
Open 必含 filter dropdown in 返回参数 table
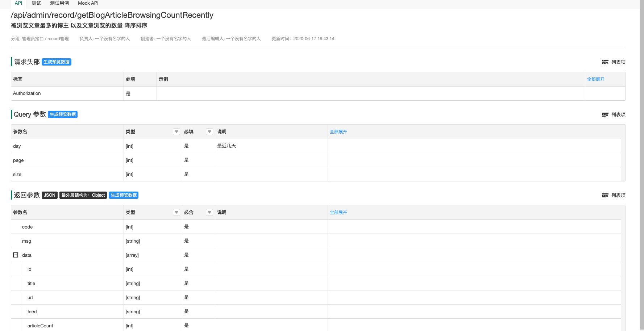(x=209, y=213)
